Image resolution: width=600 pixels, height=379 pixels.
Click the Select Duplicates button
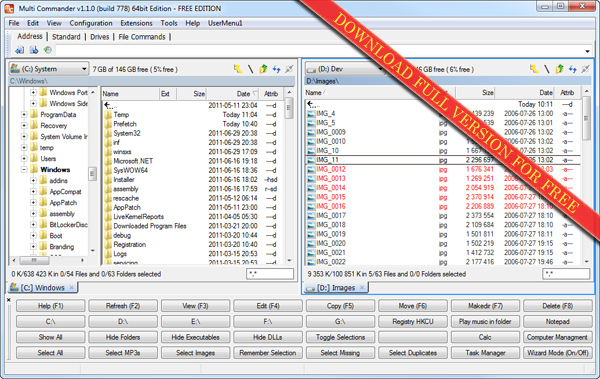click(x=412, y=353)
